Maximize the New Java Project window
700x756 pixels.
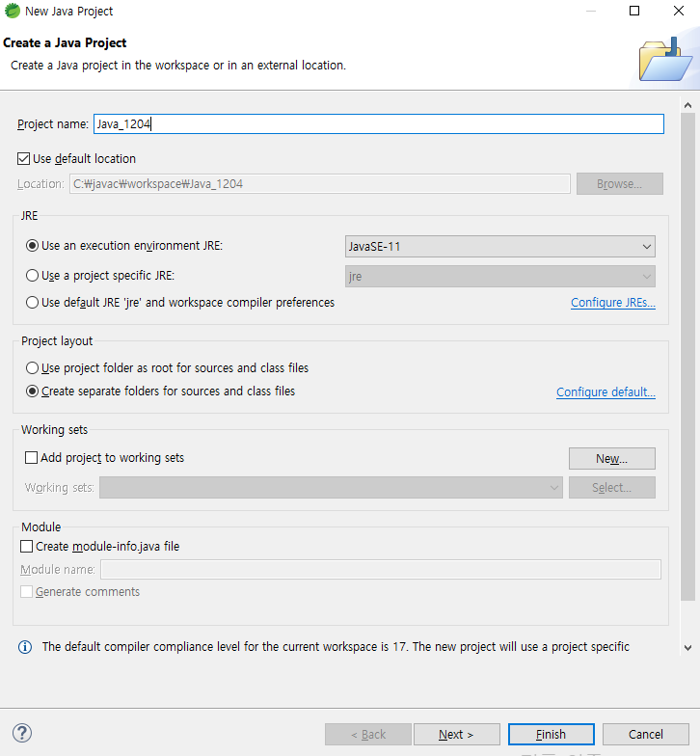634,11
